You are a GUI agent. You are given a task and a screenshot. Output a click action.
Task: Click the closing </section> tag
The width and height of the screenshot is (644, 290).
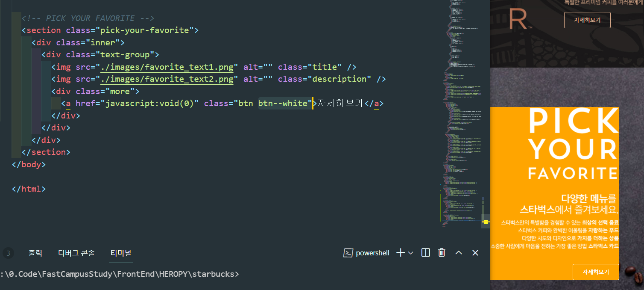point(46,152)
